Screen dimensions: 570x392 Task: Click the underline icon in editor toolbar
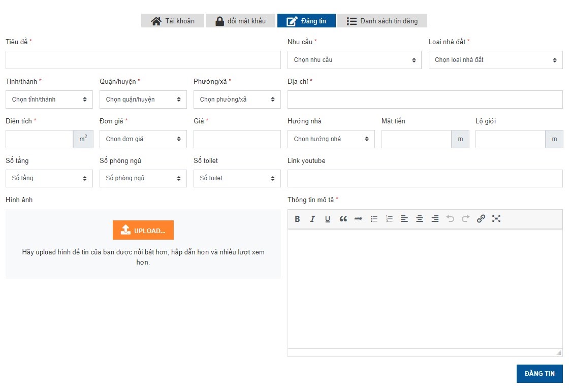point(328,219)
